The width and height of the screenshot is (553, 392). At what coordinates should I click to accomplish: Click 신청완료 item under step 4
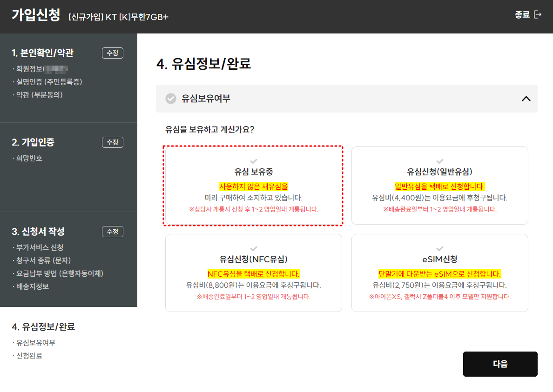(x=29, y=356)
